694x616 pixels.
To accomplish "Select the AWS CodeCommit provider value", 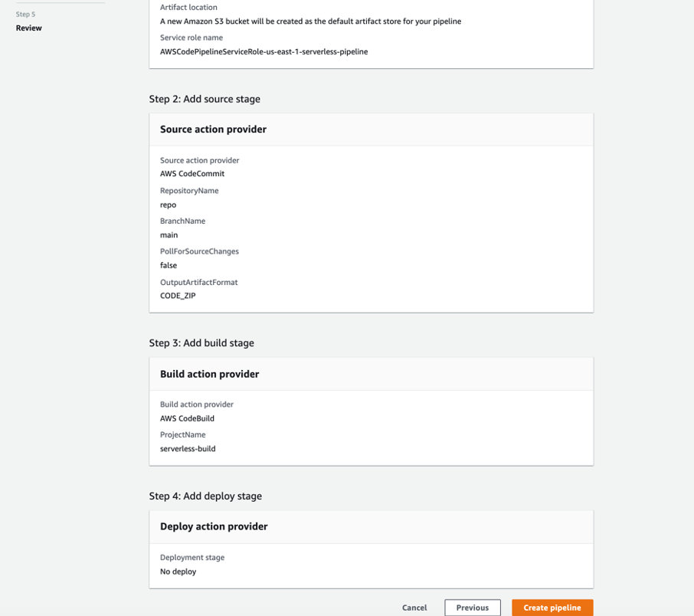I will coord(192,174).
